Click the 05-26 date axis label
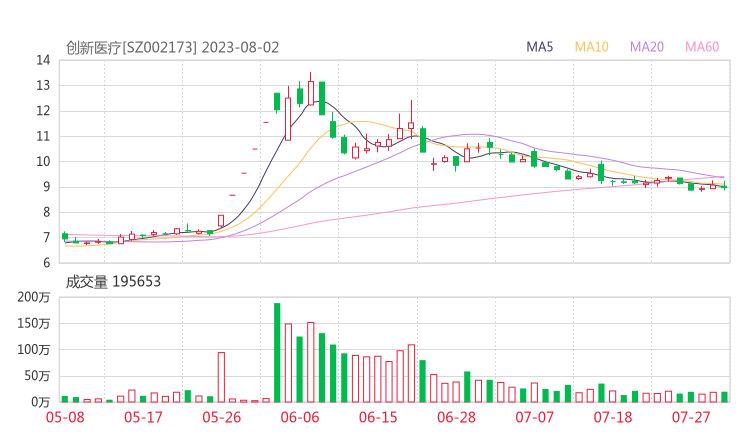The width and height of the screenshot is (740, 440). [x=221, y=417]
